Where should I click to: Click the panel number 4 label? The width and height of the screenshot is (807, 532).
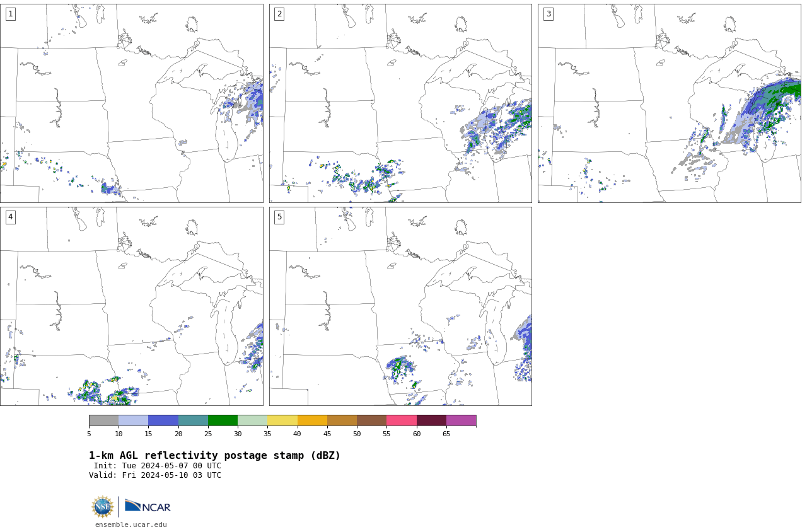tap(10, 217)
